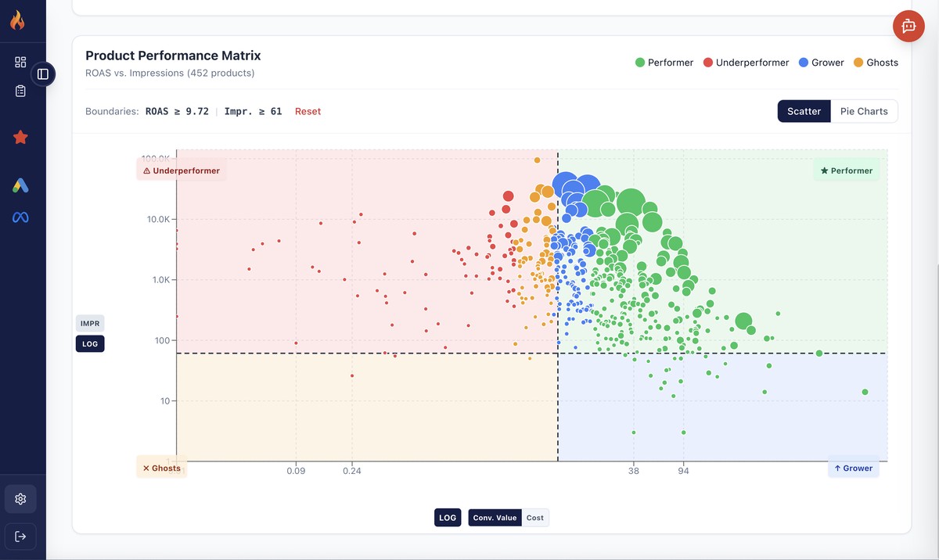This screenshot has width=939, height=560.
Task: Switch to the Pie Charts view
Action: 863,111
